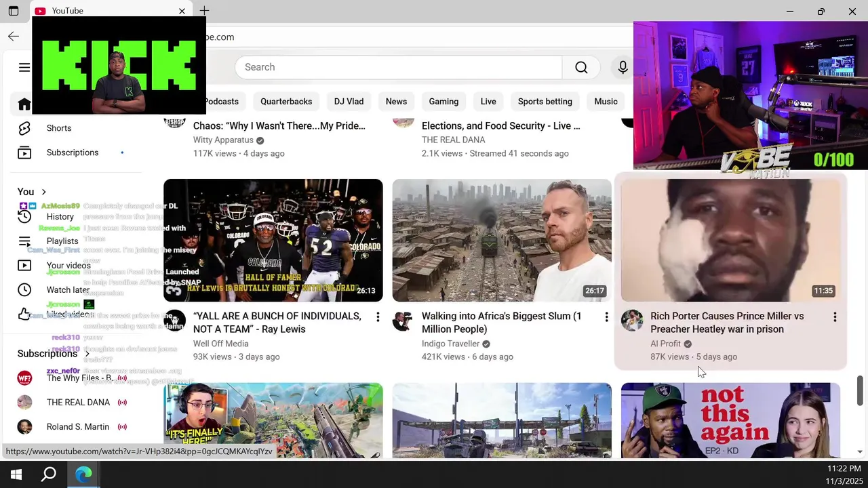Select the DJ Vlad filter chip

point(349,102)
